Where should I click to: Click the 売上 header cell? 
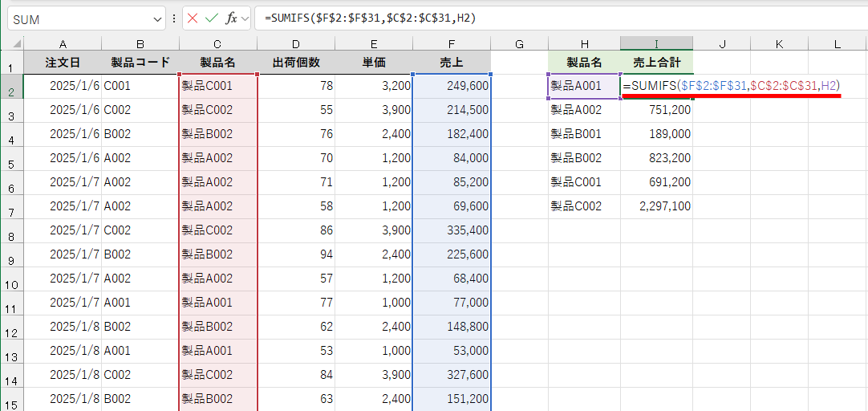(x=452, y=63)
